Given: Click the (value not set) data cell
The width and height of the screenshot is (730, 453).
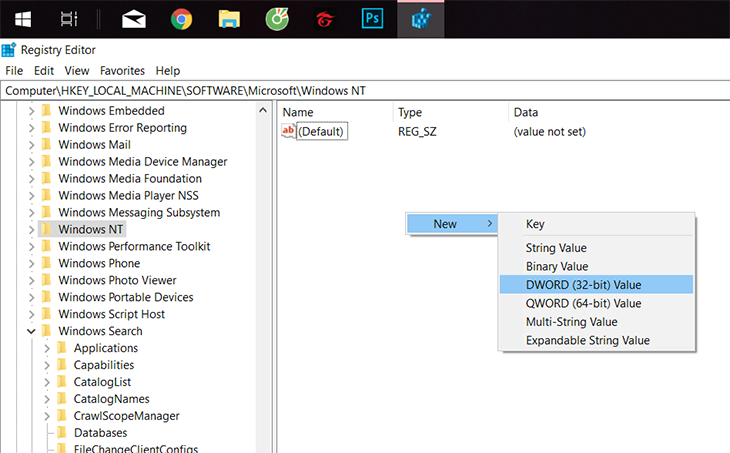Looking at the screenshot, I should [x=549, y=132].
